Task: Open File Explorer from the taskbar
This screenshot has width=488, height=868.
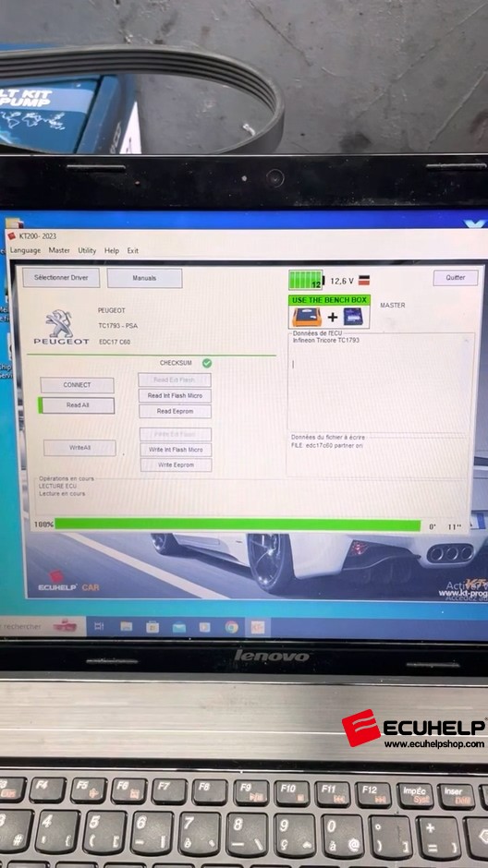Action: pyautogui.click(x=127, y=627)
